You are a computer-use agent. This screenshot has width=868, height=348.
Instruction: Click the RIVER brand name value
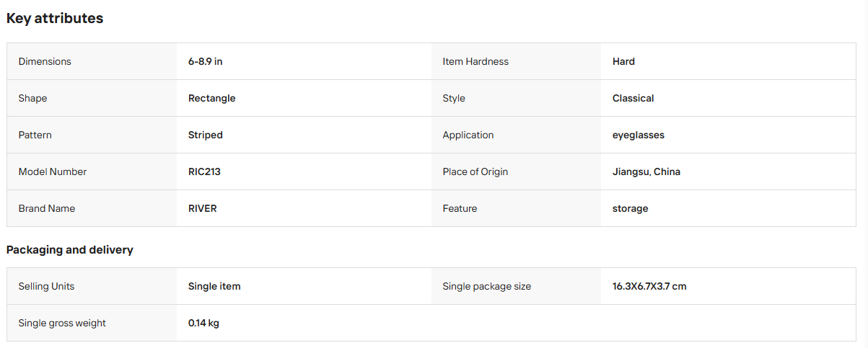203,208
